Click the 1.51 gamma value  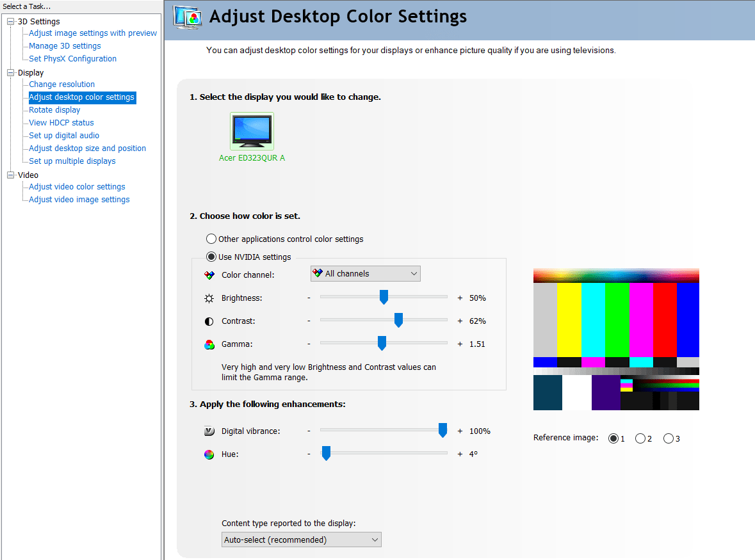(x=477, y=344)
